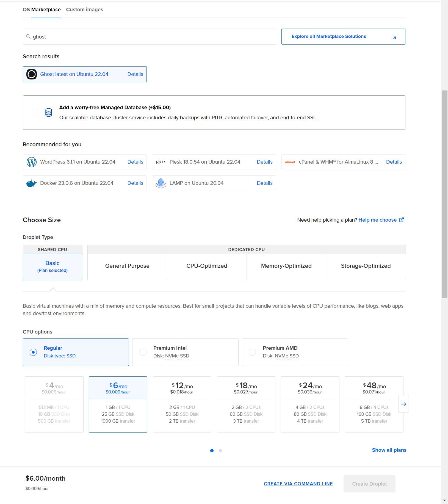The image size is (448, 504).
Task: Click the database icon in the Managed Database banner
Action: pyautogui.click(x=48, y=112)
